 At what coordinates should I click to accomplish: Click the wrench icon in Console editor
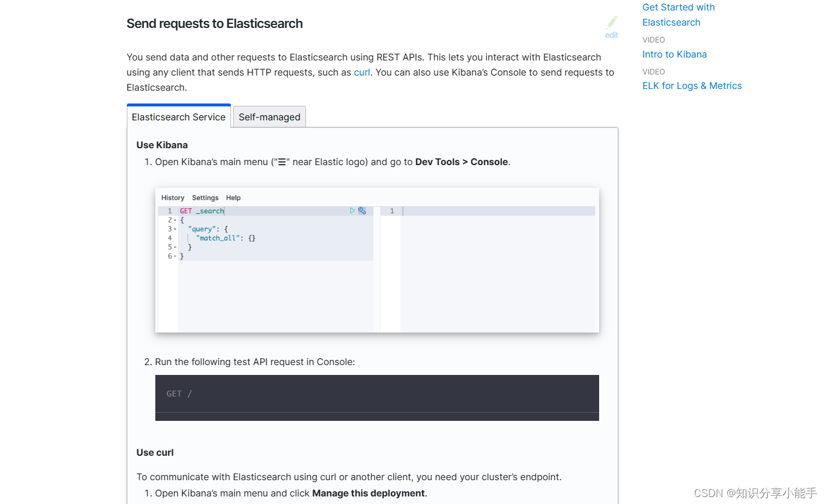pyautogui.click(x=362, y=211)
